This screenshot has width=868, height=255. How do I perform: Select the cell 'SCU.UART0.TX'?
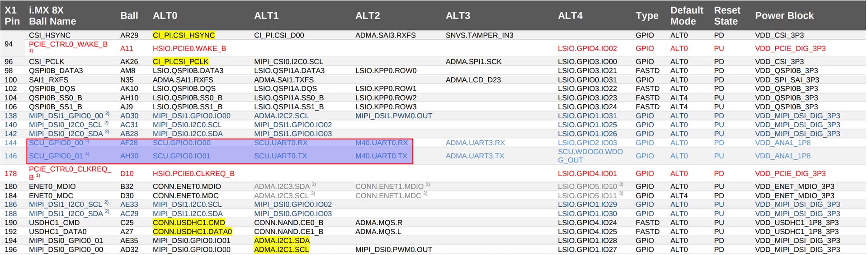click(x=280, y=156)
